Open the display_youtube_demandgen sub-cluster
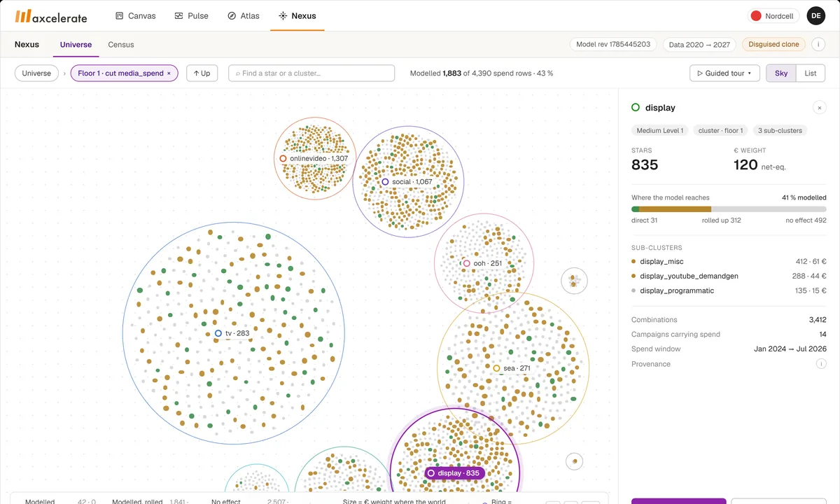This screenshot has height=504, width=840. coord(729,276)
